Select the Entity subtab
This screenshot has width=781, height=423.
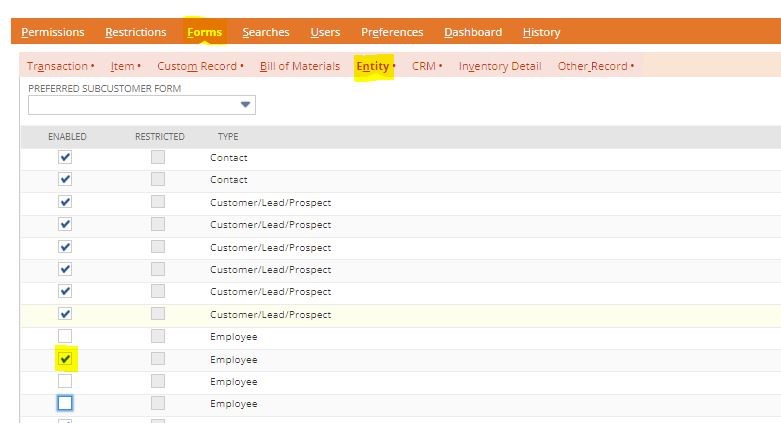click(x=373, y=66)
